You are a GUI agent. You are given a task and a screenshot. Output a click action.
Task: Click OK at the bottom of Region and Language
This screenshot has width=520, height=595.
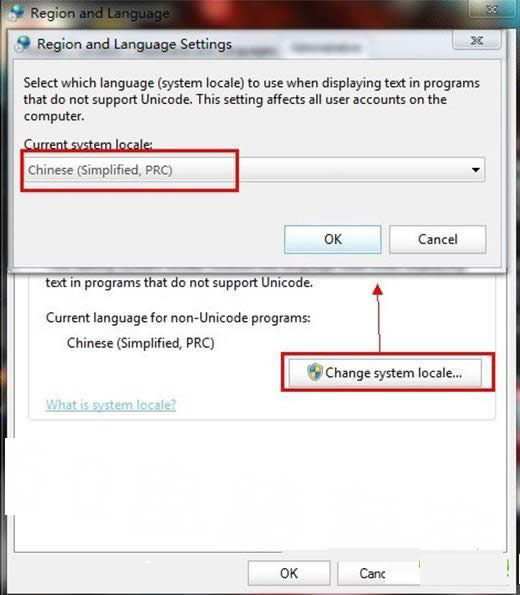[x=289, y=573]
